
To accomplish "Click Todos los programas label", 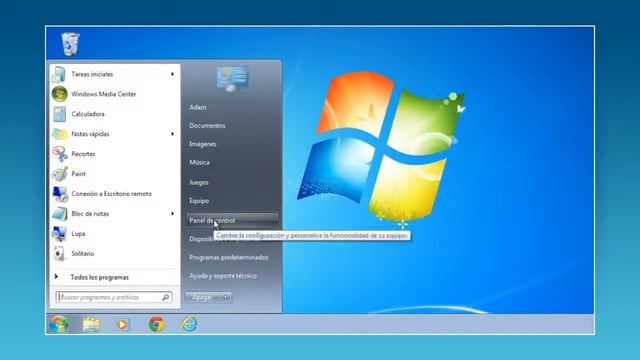I will [99, 277].
